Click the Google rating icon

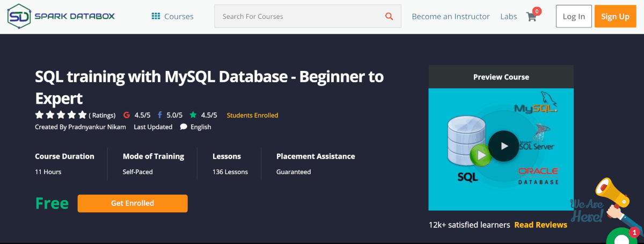click(x=127, y=115)
